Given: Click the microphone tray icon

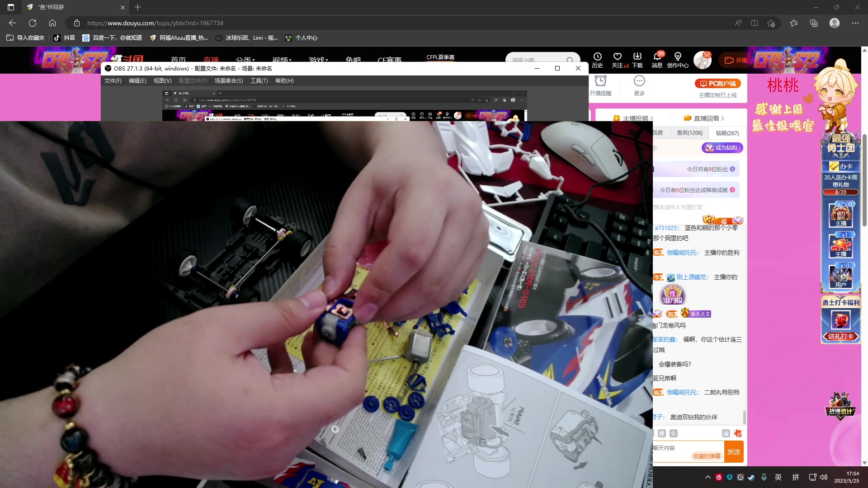Looking at the screenshot, I should [x=764, y=477].
